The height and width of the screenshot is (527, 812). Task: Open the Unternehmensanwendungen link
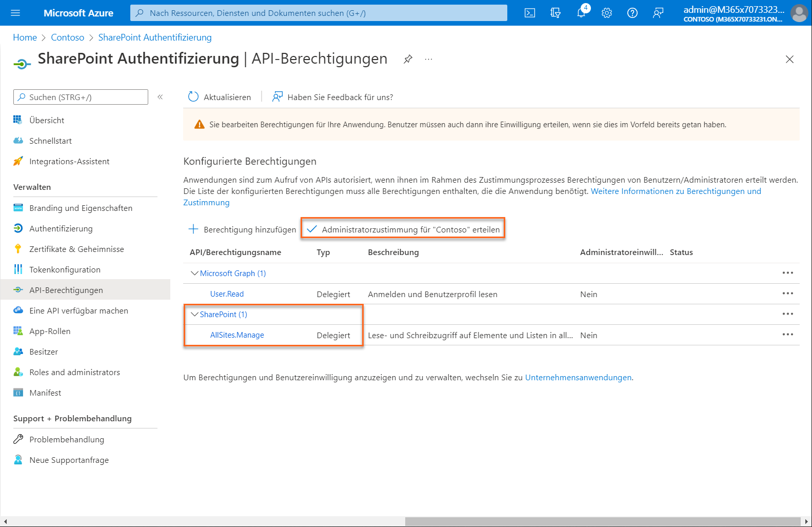(x=578, y=378)
